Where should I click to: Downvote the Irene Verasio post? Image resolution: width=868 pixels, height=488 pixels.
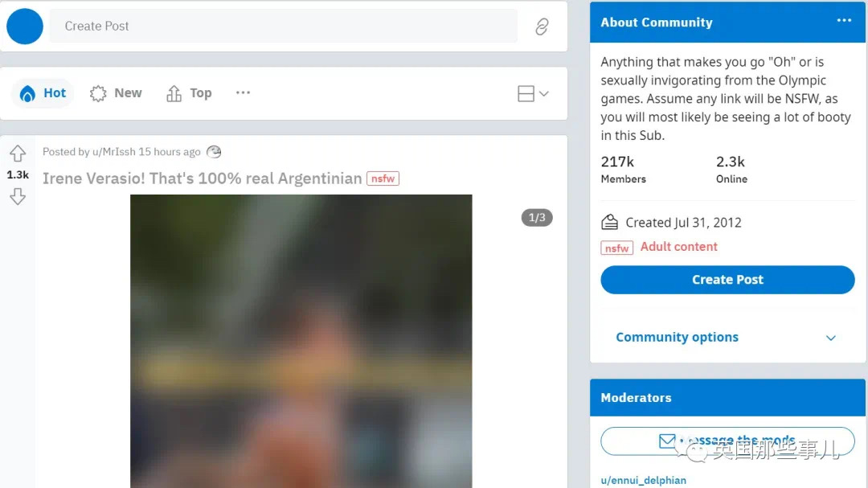pyautogui.click(x=18, y=197)
